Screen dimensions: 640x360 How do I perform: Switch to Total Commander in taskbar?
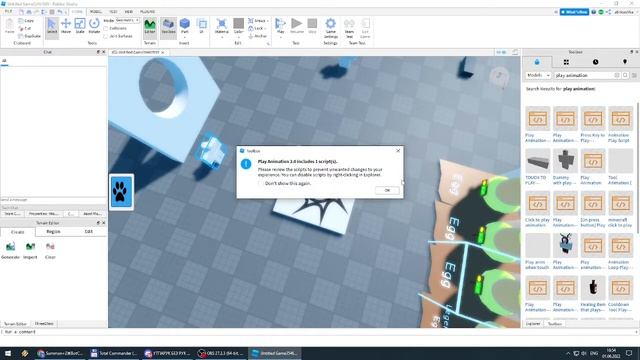tap(114, 353)
